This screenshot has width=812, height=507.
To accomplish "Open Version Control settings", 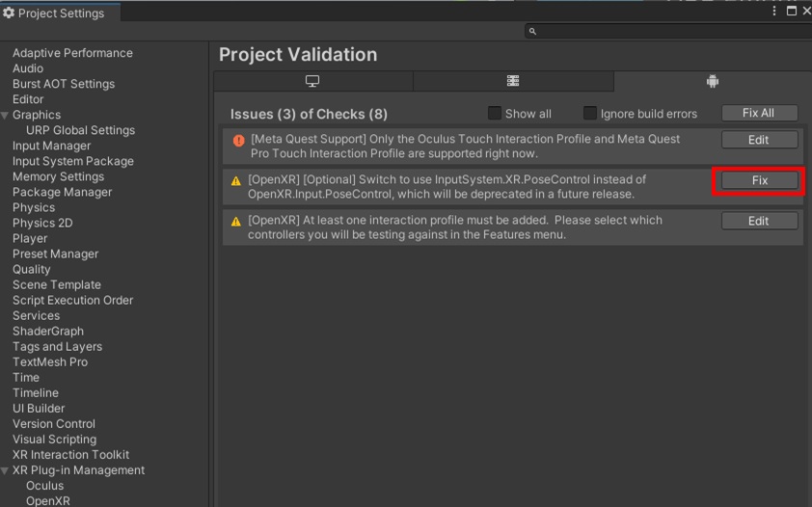I will 54,425.
